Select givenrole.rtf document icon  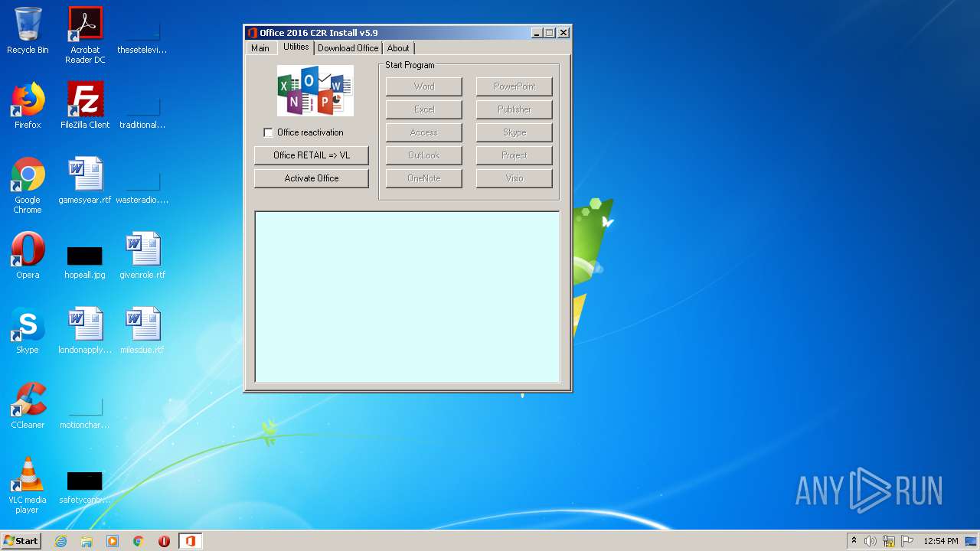coord(142,256)
